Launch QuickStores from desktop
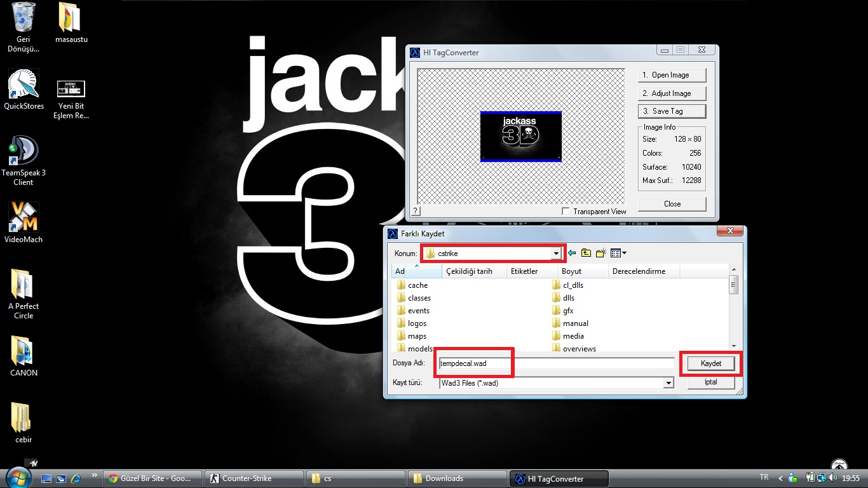 click(x=24, y=90)
